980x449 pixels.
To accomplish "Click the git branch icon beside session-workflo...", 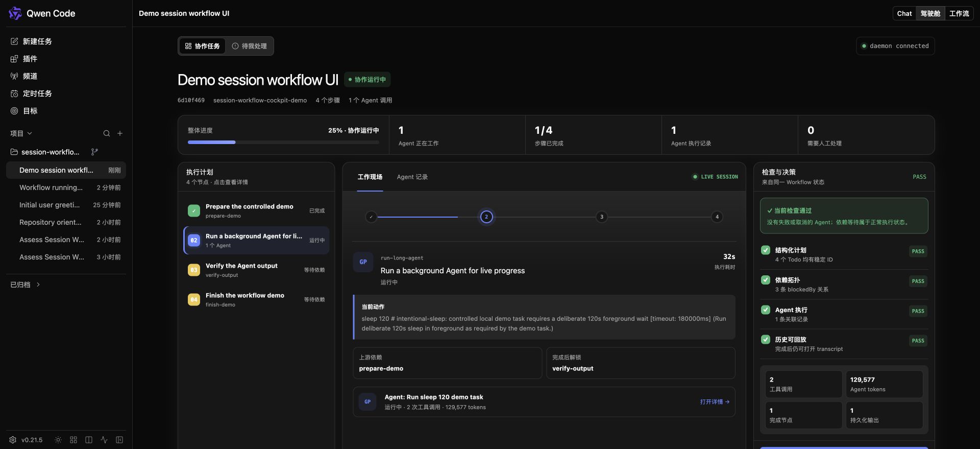I will (94, 152).
